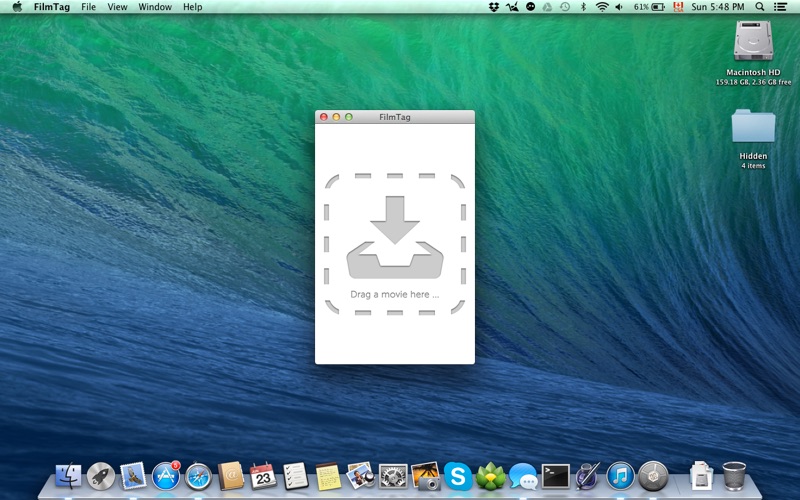The height and width of the screenshot is (500, 800).
Task: Open App Store from the dock
Action: (x=166, y=476)
